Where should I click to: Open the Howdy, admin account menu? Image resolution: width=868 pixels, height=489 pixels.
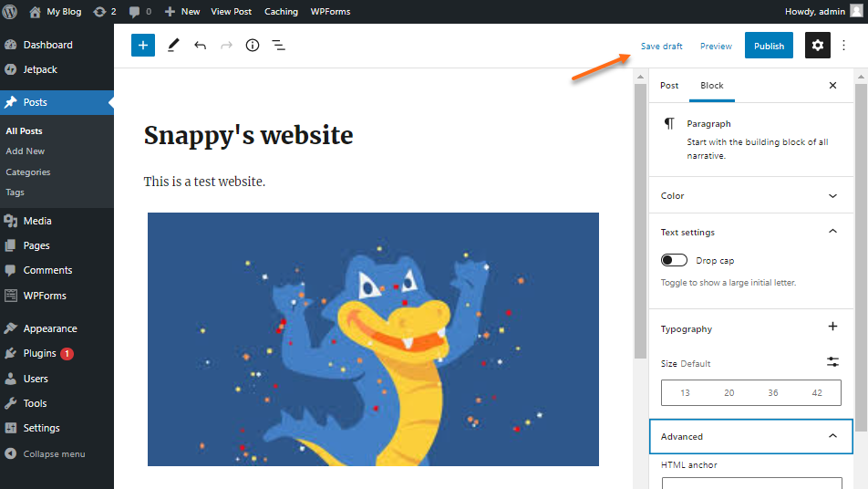(x=823, y=11)
